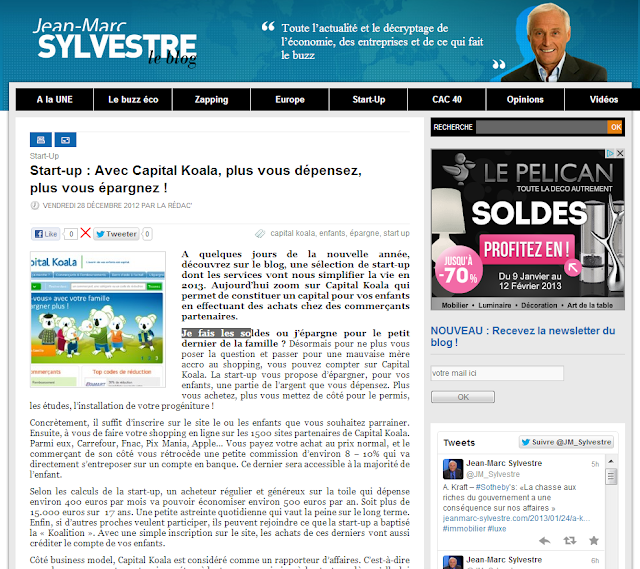Viewport: 640px width, 569px height.
Task: Click the Tweets widget scrollbar up arrow
Action: tap(611, 461)
